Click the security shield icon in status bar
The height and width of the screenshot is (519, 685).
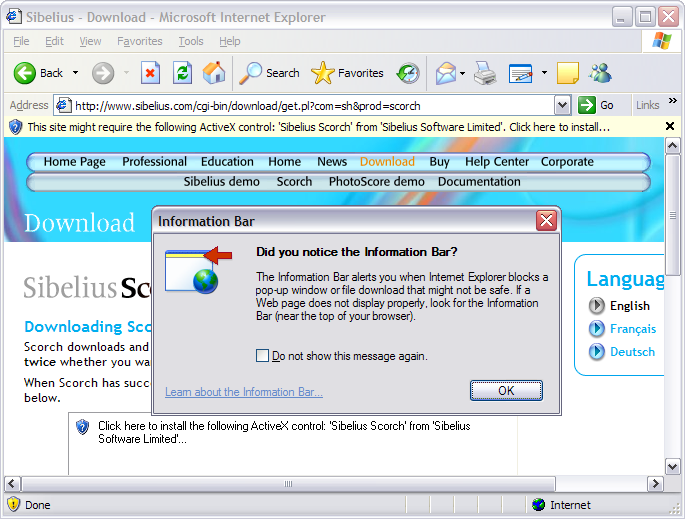[14, 505]
